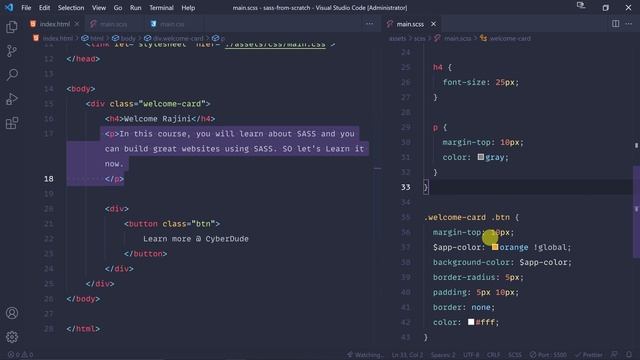
Task: Open the Edit menu
Action: tap(44, 8)
